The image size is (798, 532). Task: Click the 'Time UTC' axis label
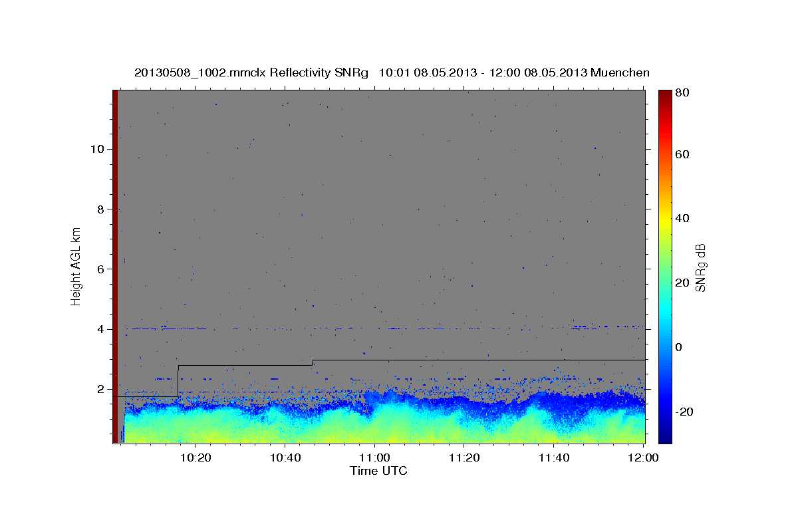tap(378, 471)
